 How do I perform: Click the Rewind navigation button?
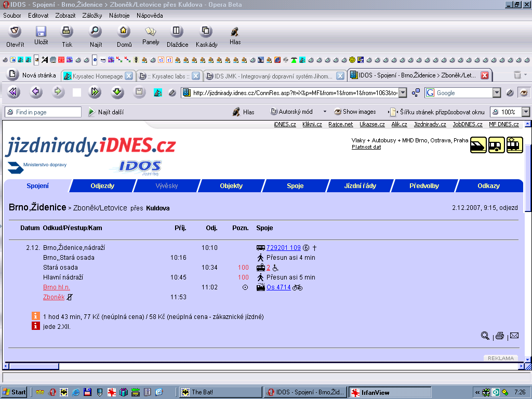point(14,92)
